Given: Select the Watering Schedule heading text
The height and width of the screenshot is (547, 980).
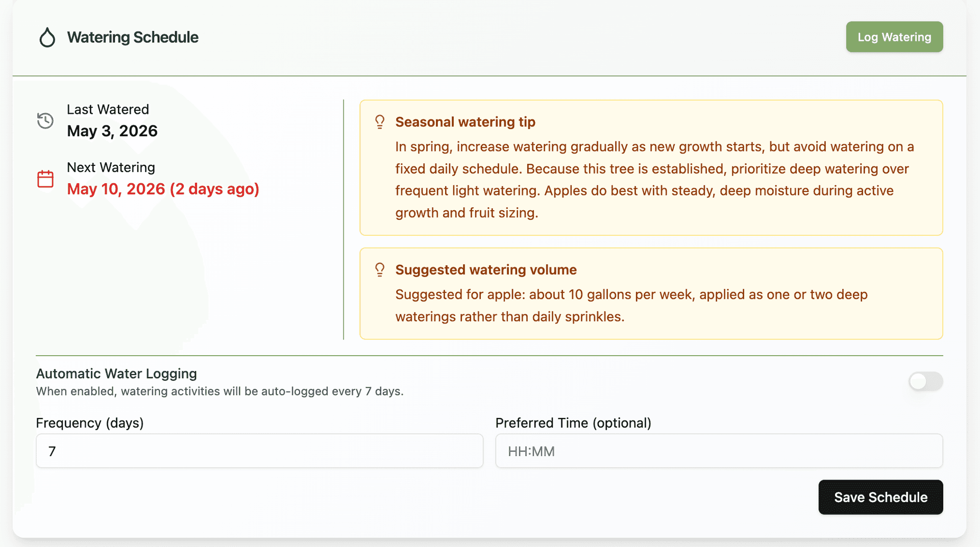Looking at the screenshot, I should [133, 37].
